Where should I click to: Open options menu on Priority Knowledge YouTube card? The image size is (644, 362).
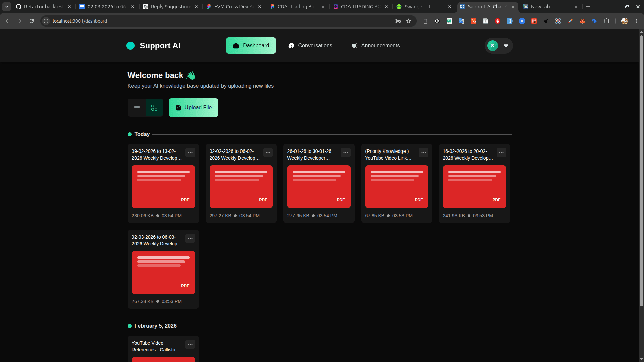coord(423,153)
